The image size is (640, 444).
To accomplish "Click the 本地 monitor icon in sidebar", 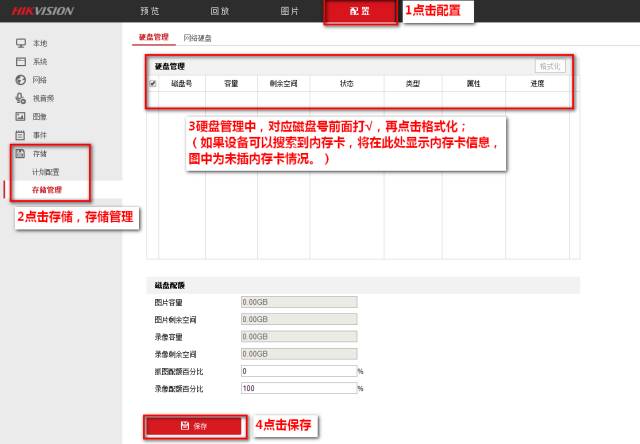I will 20,44.
